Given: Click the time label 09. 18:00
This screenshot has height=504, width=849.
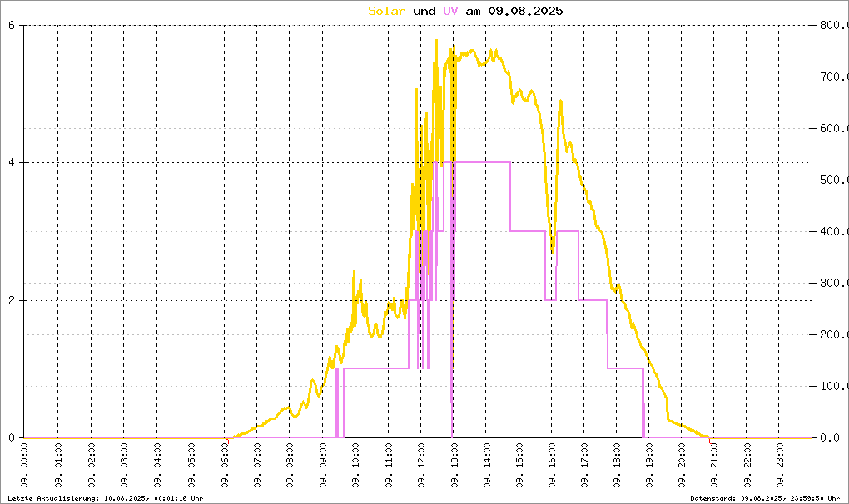Looking at the screenshot, I should (x=617, y=465).
